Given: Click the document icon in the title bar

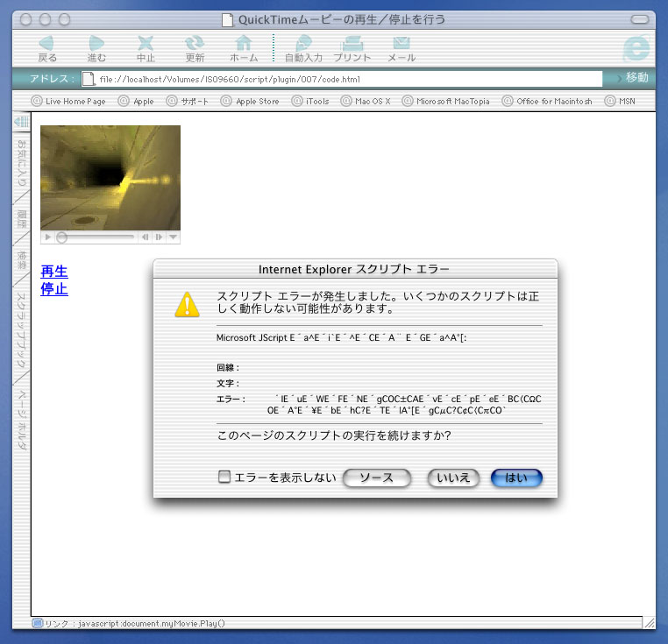Looking at the screenshot, I should pyautogui.click(x=228, y=19).
